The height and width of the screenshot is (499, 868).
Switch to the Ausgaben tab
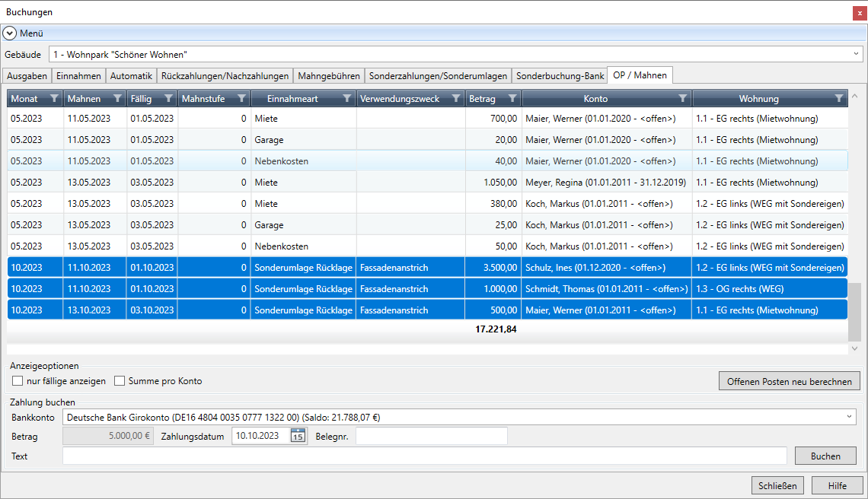coord(27,76)
